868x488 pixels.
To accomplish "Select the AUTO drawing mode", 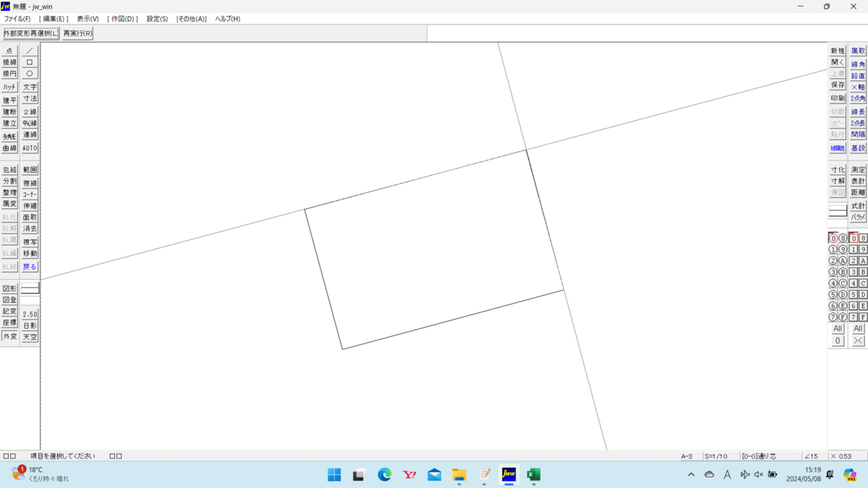I will click(30, 147).
